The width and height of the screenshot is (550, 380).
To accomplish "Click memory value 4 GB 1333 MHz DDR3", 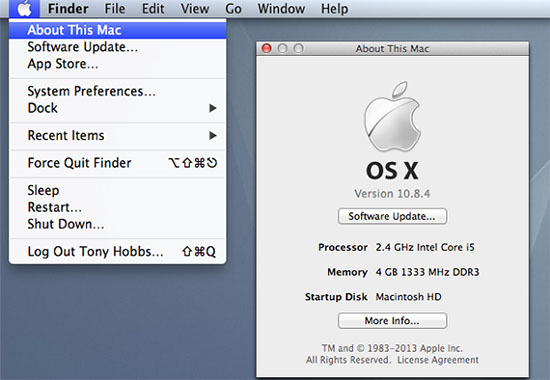I will tap(427, 272).
